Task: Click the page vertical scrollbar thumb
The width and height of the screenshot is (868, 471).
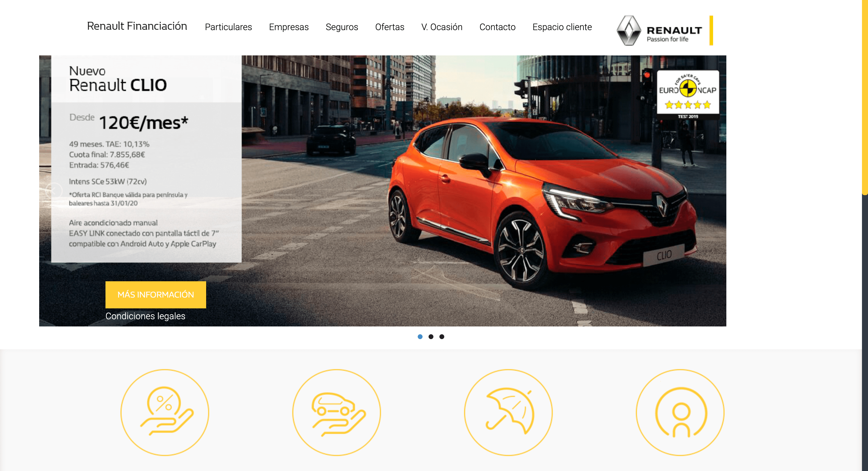Action: point(865,97)
